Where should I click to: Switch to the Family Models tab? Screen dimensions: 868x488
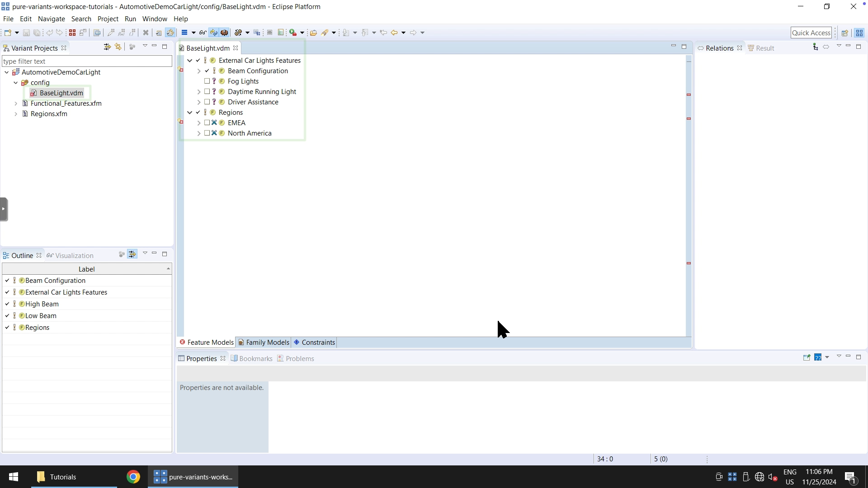[x=264, y=343]
